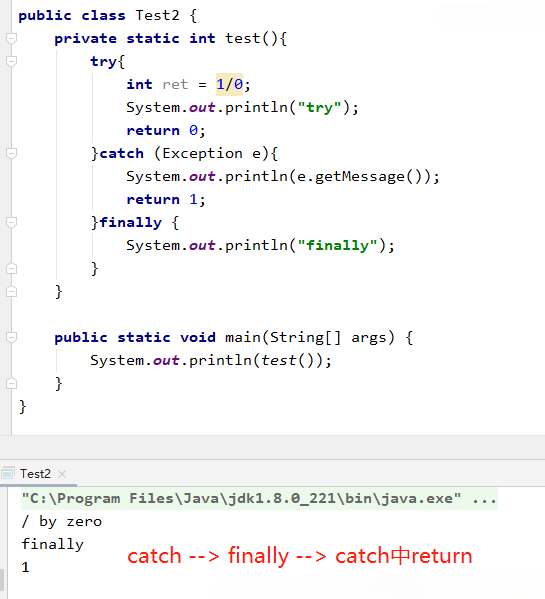Collapse the try block fold marker
Image resolution: width=545 pixels, height=599 pixels.
(x=11, y=61)
